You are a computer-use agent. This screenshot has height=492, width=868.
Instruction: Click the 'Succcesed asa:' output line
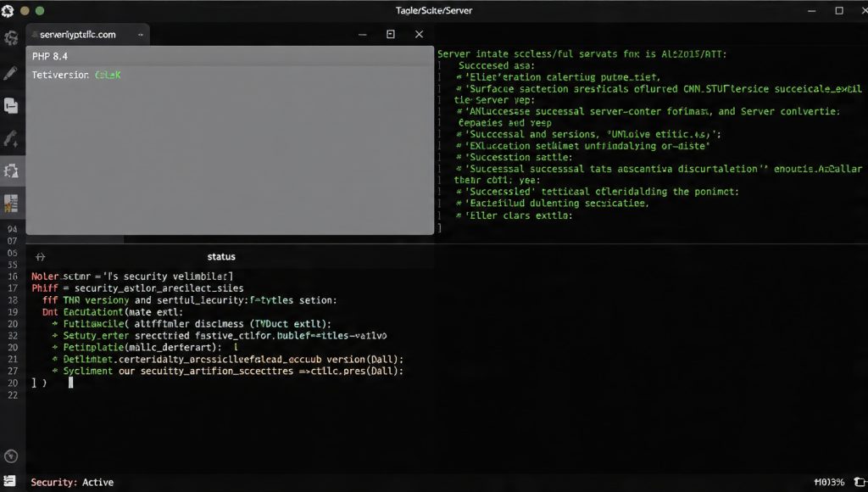pyautogui.click(x=497, y=65)
